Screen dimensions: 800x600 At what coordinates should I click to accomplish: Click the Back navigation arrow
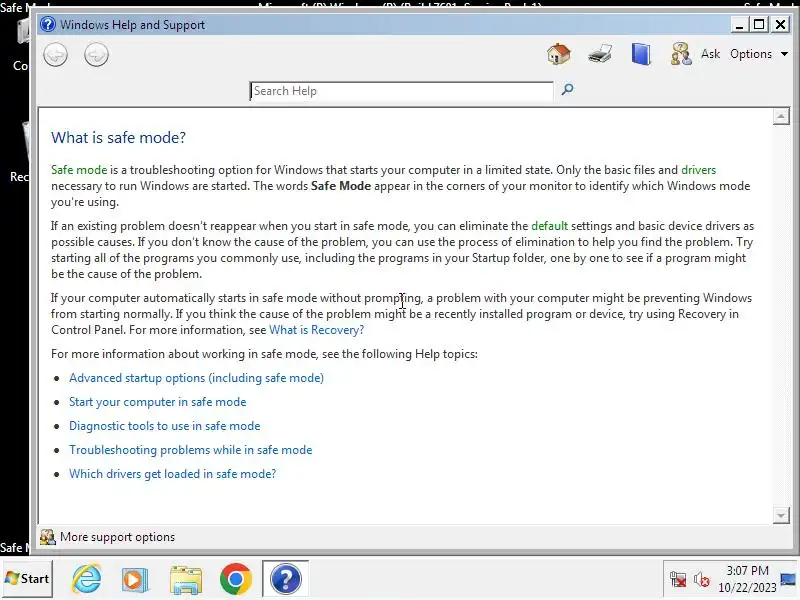pyautogui.click(x=55, y=55)
